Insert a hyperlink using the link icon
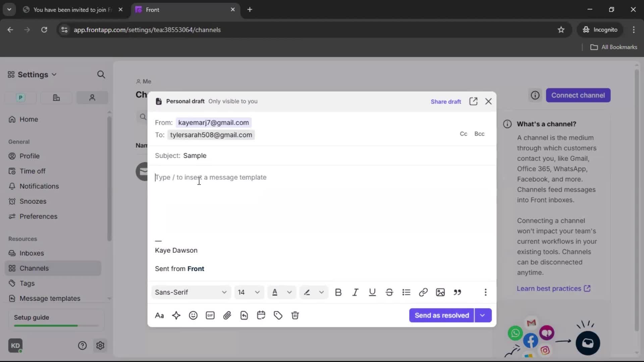This screenshot has width=644, height=362. click(423, 292)
